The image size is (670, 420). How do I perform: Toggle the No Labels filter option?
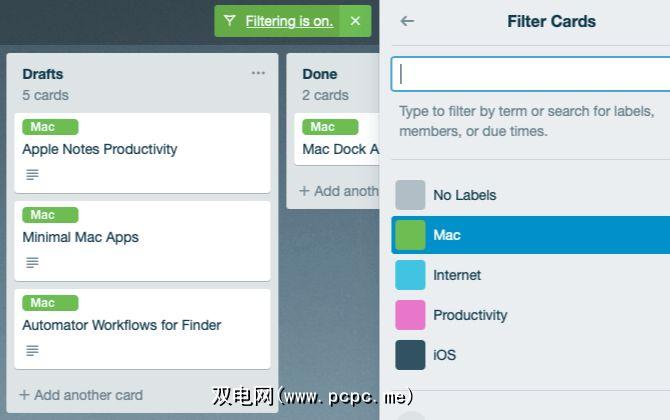tap(464, 195)
